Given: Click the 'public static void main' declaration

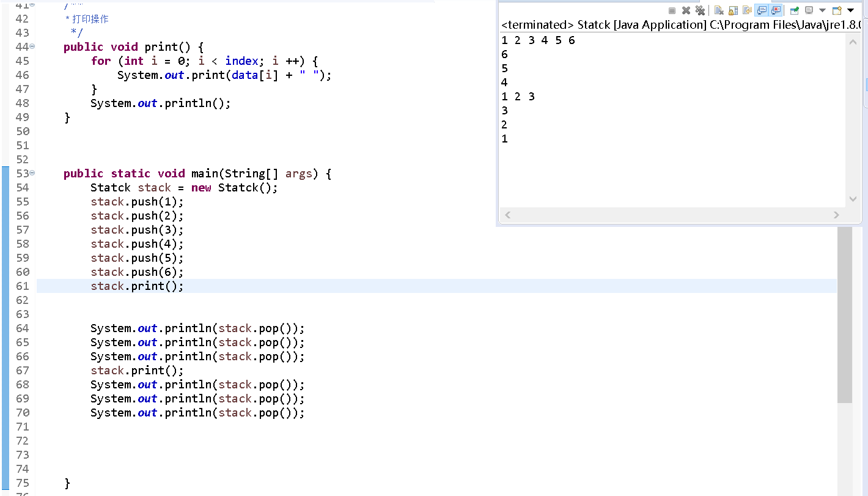Looking at the screenshot, I should (197, 174).
